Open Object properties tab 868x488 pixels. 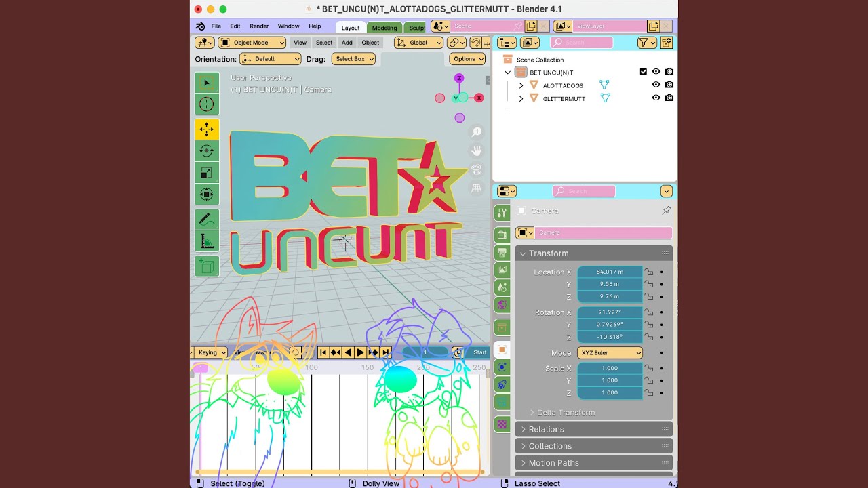[x=502, y=350]
